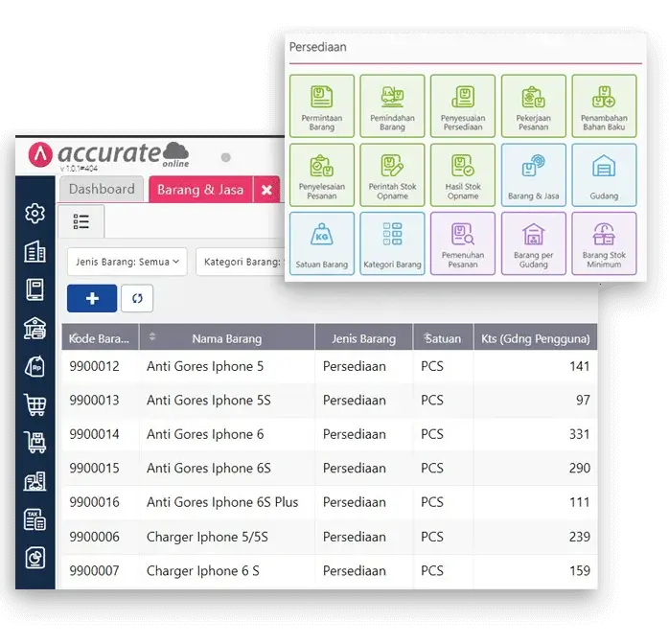
Task: Open the Pemindahan Barang tile
Action: pos(392,106)
